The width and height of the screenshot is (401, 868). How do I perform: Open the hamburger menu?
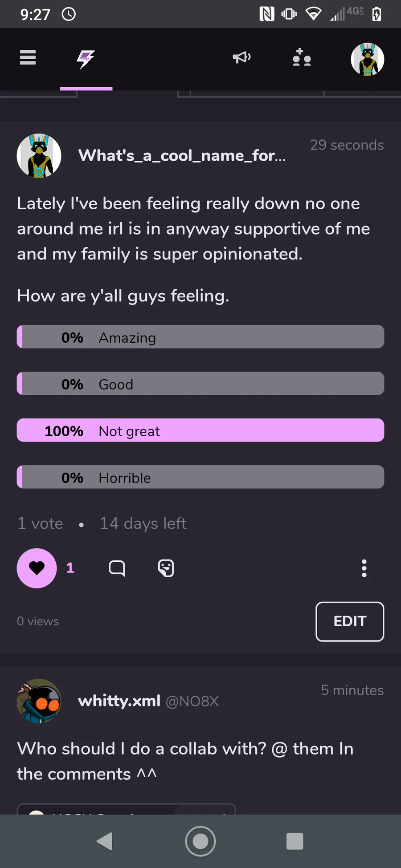coord(28,58)
